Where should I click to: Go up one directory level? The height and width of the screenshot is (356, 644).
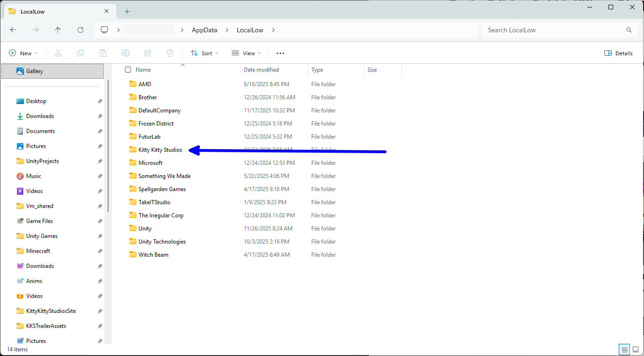pos(58,30)
